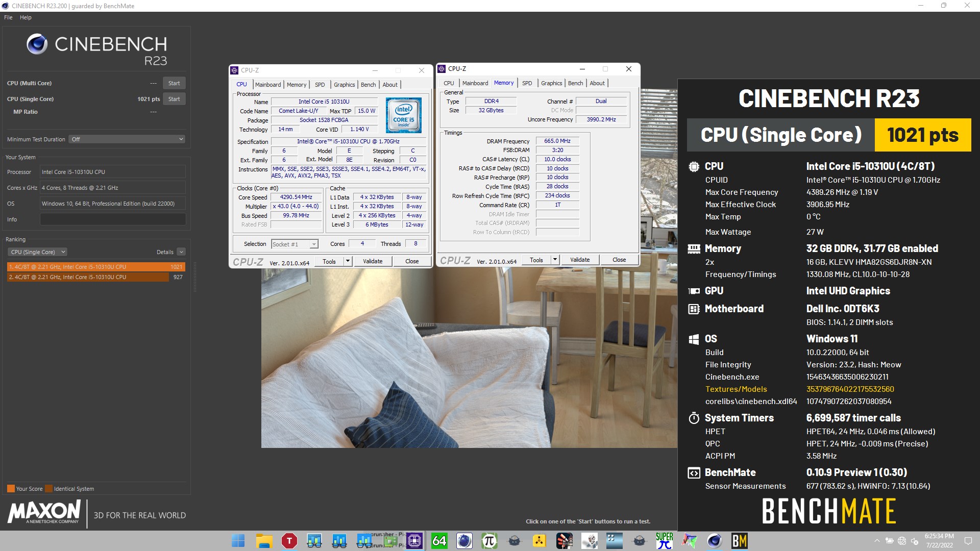Click the muted volume tray icon
The height and width of the screenshot is (551, 980).
[915, 541]
